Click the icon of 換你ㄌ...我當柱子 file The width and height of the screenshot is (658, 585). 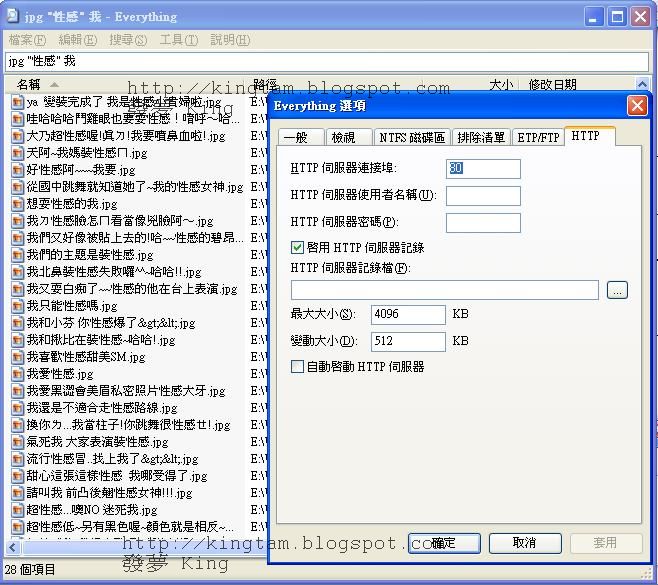point(17,425)
